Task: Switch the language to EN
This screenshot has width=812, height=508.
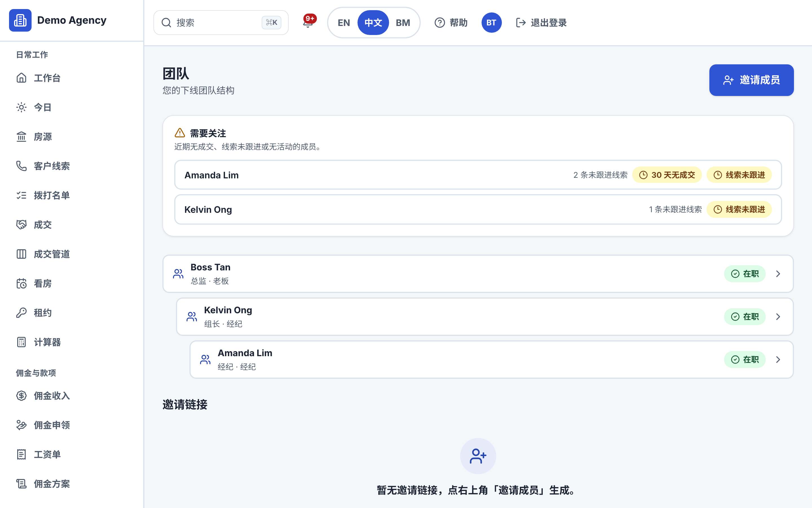Action: coord(344,23)
